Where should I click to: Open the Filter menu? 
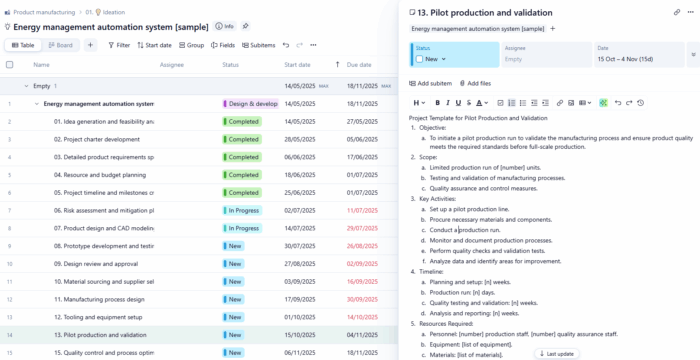(x=119, y=45)
